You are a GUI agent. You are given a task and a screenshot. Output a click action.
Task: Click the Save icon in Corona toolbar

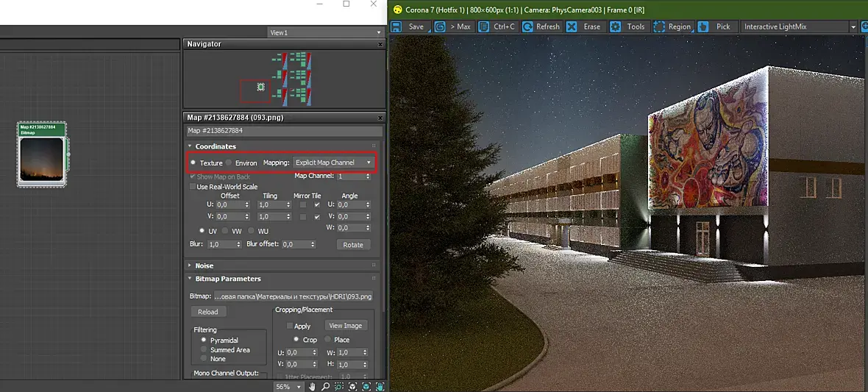click(x=396, y=26)
